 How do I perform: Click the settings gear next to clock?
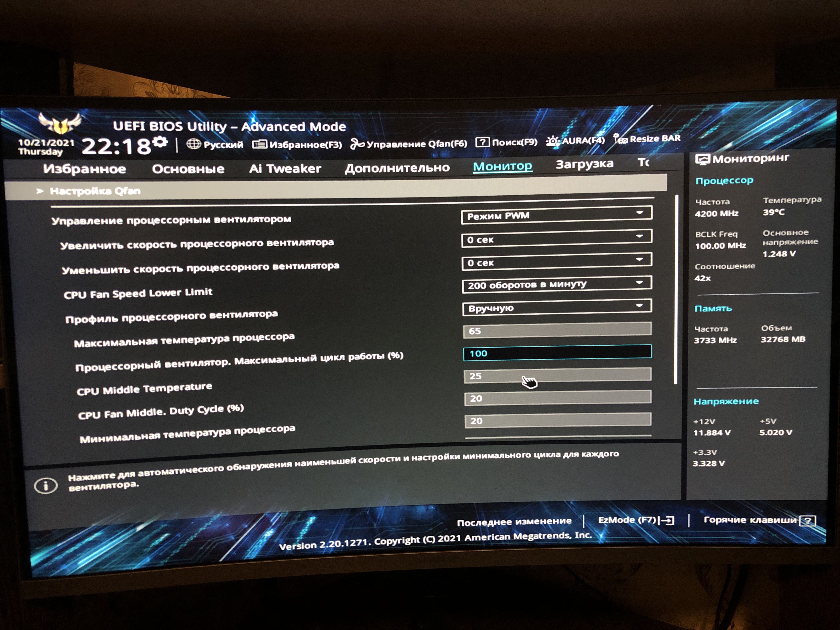coord(161,142)
